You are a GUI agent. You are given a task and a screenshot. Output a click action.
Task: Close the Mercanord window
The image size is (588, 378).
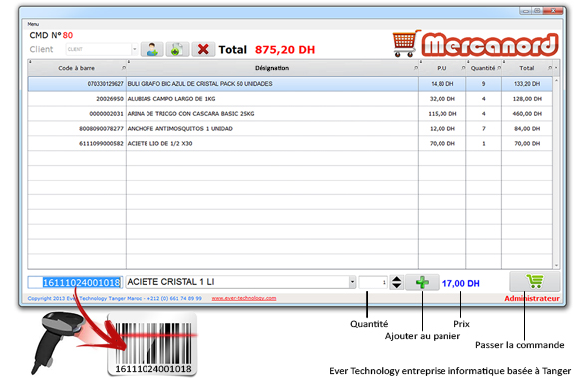click(x=553, y=11)
